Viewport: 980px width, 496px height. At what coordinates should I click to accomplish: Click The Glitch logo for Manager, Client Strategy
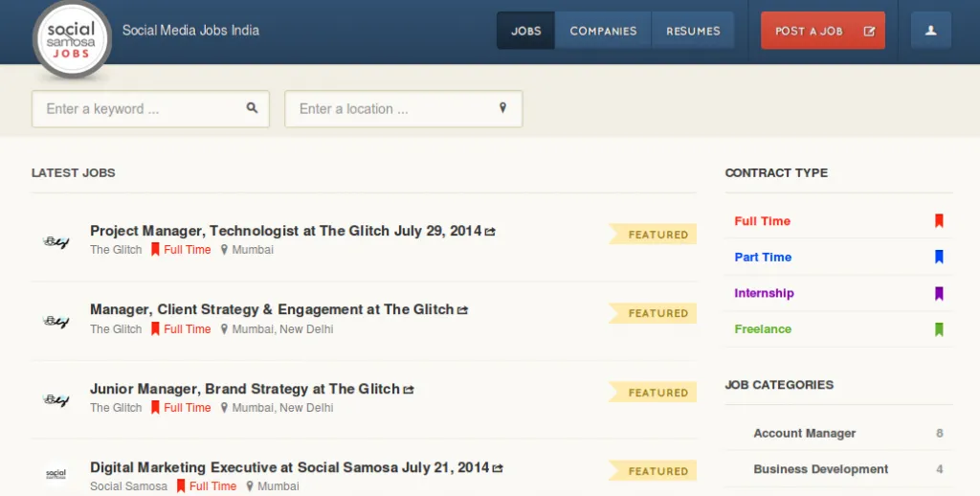[56, 321]
